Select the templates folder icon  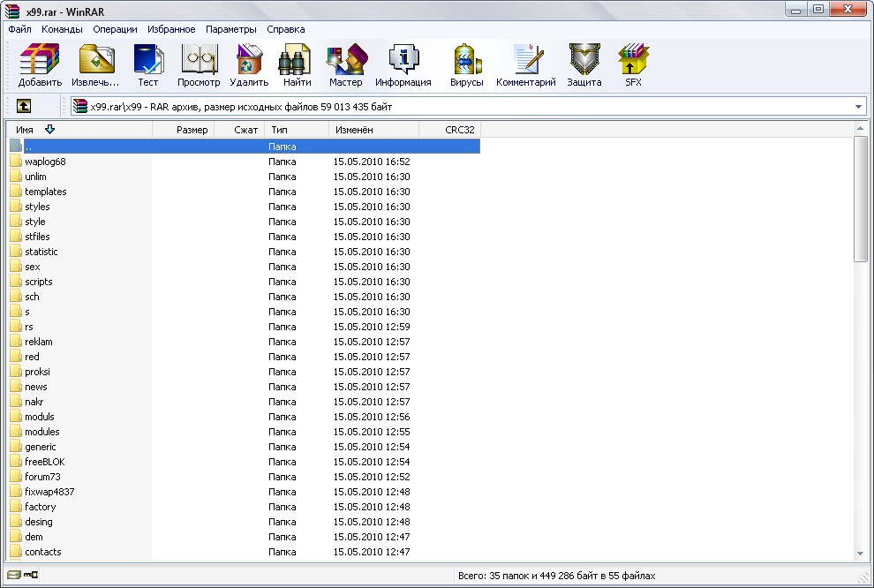tap(16, 192)
